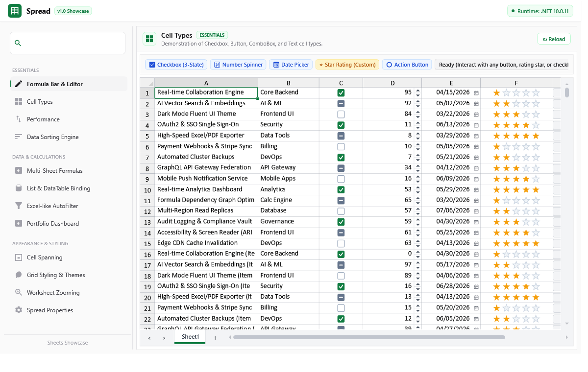Click the Checkbox (3-State) button
The image size is (588, 372).
point(176,65)
